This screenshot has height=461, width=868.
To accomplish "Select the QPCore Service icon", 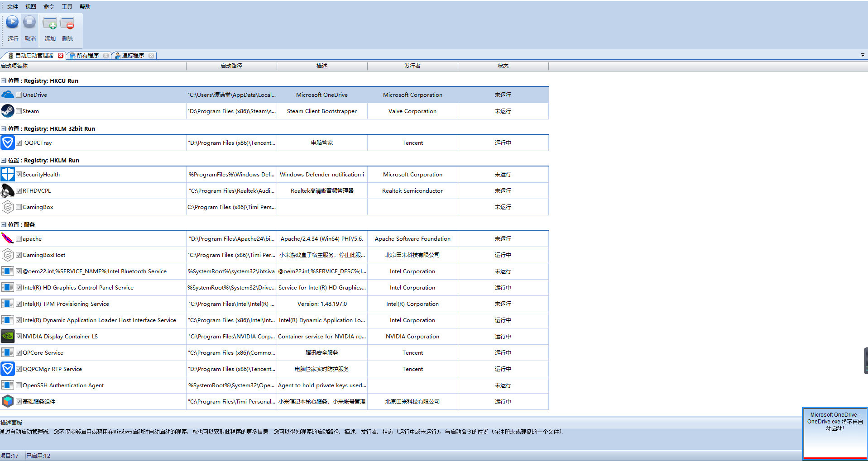I will 8,352.
